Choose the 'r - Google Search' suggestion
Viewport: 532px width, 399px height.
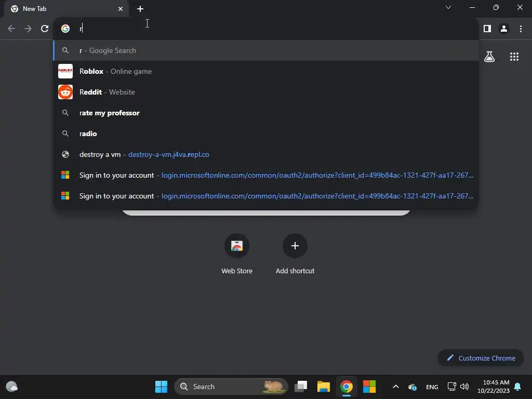coord(266,50)
